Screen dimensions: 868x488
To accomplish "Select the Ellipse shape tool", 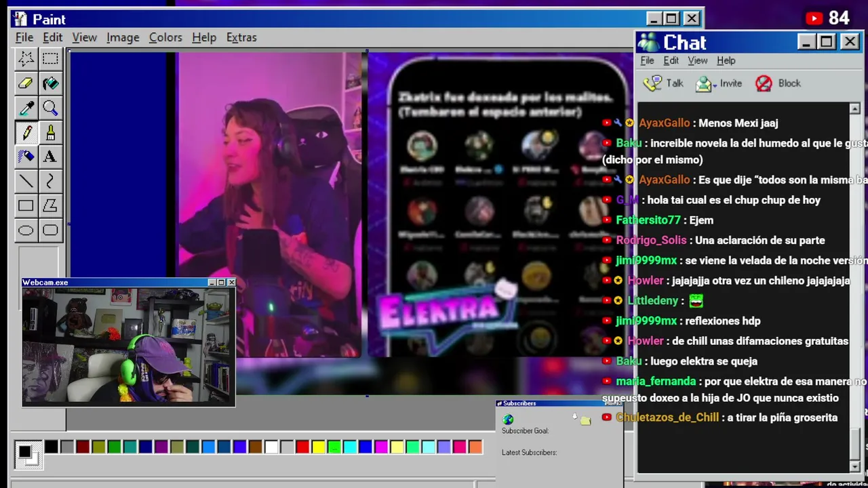I will [26, 230].
